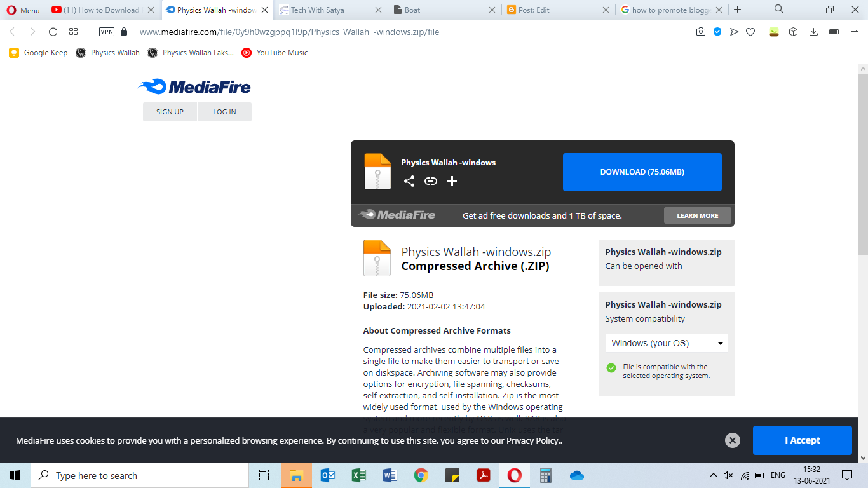Open the browser downloads icon
The width and height of the screenshot is (868, 488).
click(x=813, y=32)
